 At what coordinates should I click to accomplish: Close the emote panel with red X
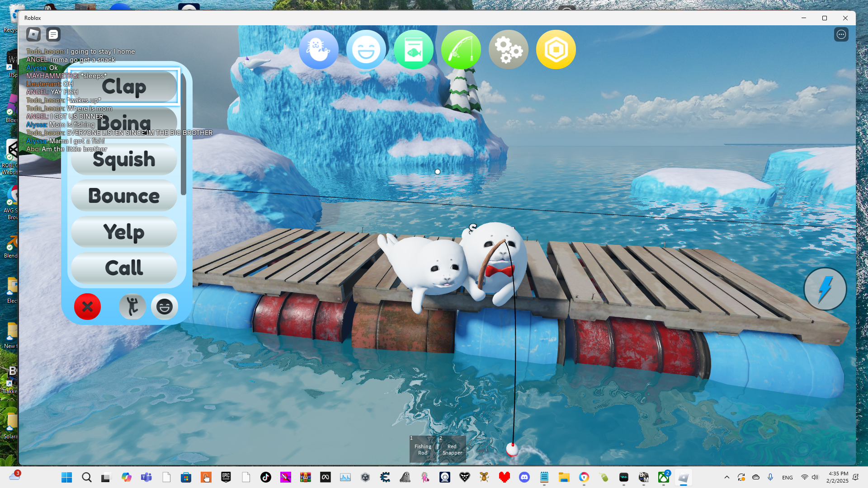point(87,307)
